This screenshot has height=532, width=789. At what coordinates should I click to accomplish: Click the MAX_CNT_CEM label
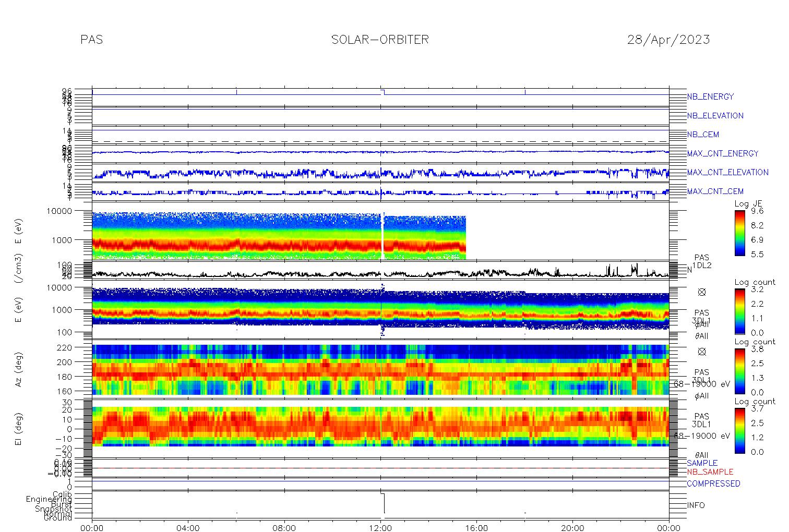point(715,191)
